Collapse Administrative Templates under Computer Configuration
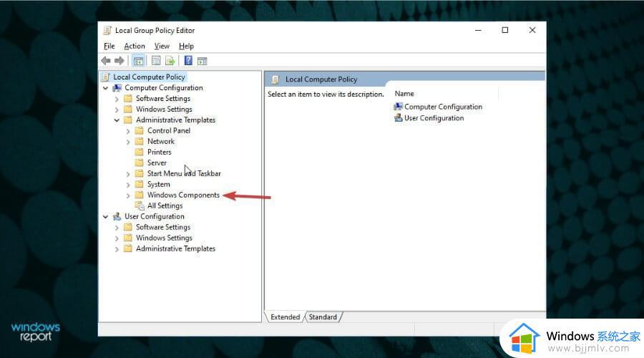 tap(117, 120)
